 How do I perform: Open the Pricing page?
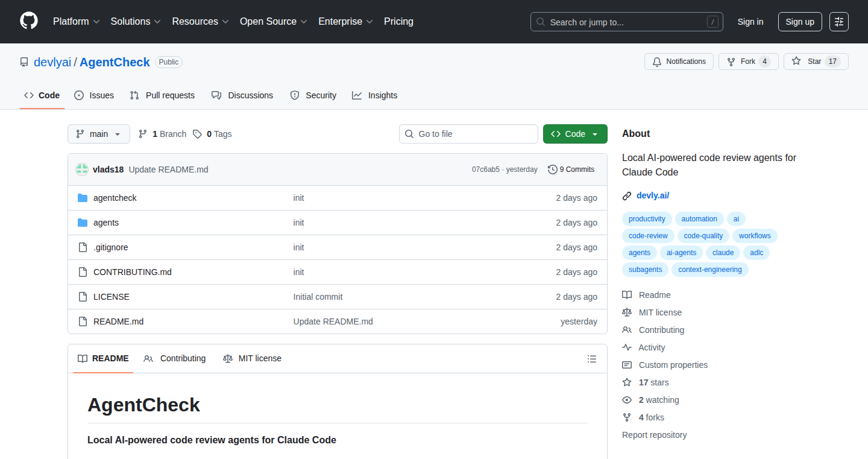click(398, 22)
